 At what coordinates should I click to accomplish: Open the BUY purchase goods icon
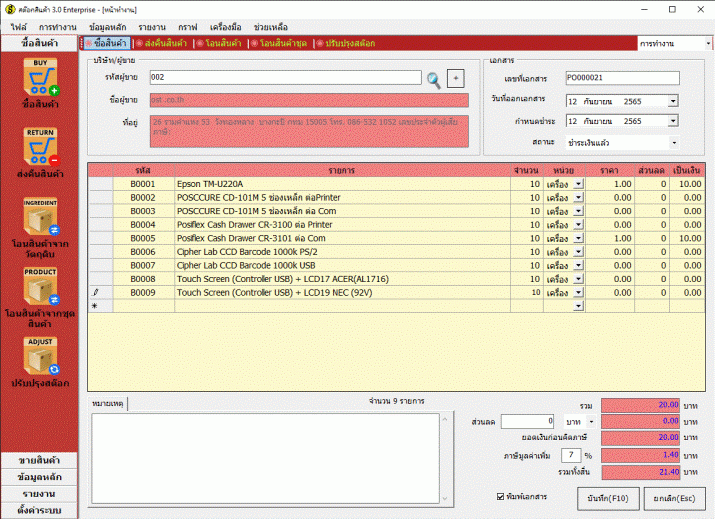(41, 77)
